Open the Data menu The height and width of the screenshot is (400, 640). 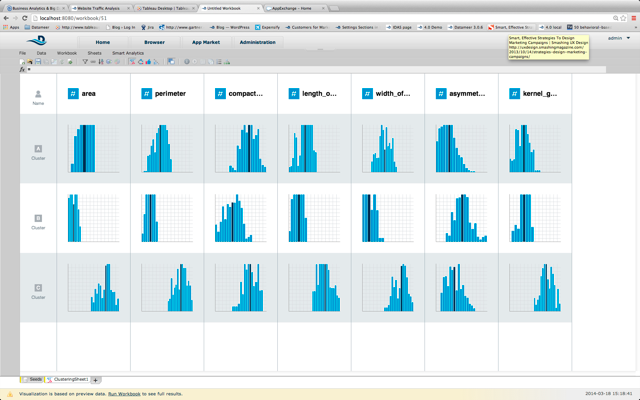coord(41,53)
